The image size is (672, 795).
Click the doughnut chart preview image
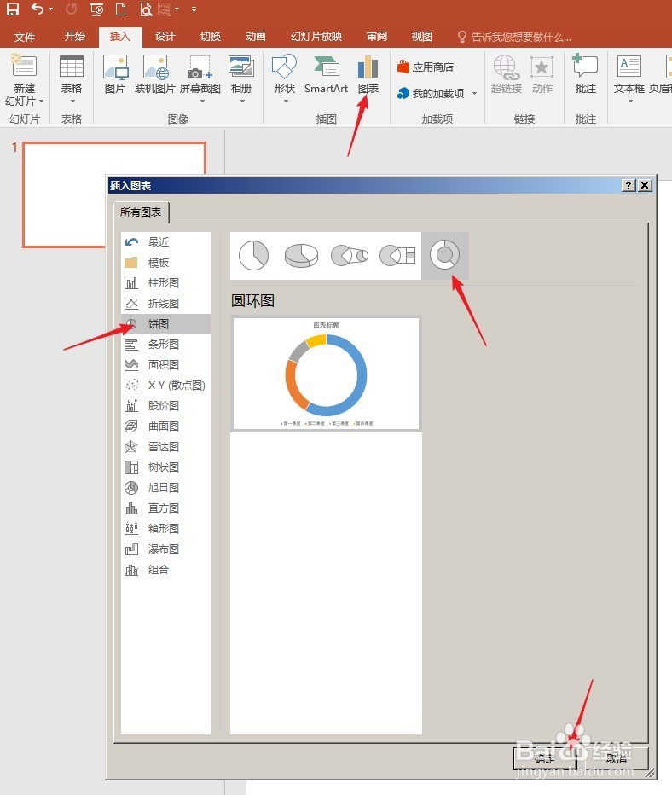[326, 374]
